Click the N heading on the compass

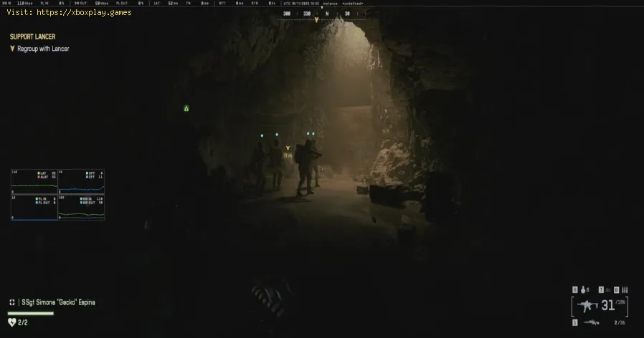(x=327, y=13)
